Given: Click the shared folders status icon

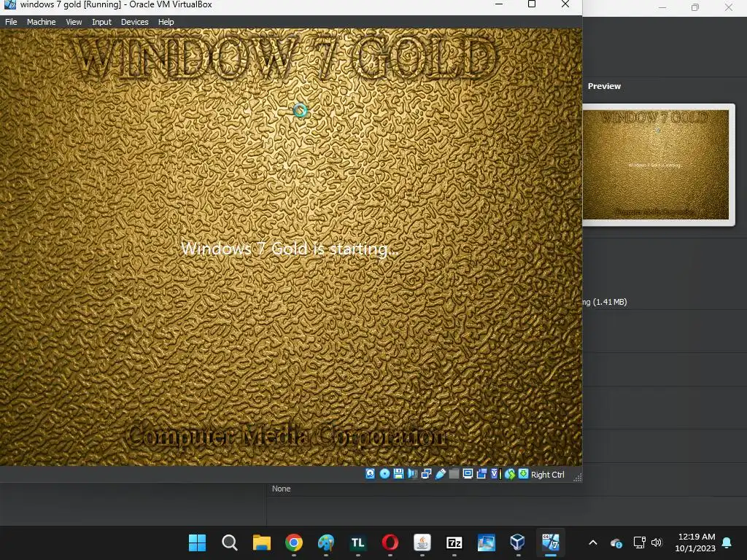Looking at the screenshot, I should 454,474.
